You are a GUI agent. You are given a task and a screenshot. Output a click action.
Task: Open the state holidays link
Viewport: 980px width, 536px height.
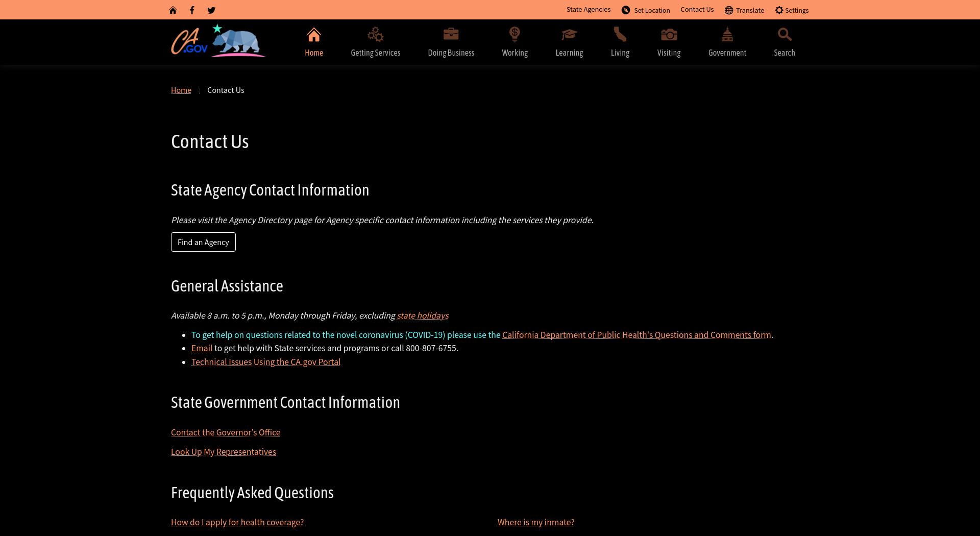pos(423,315)
